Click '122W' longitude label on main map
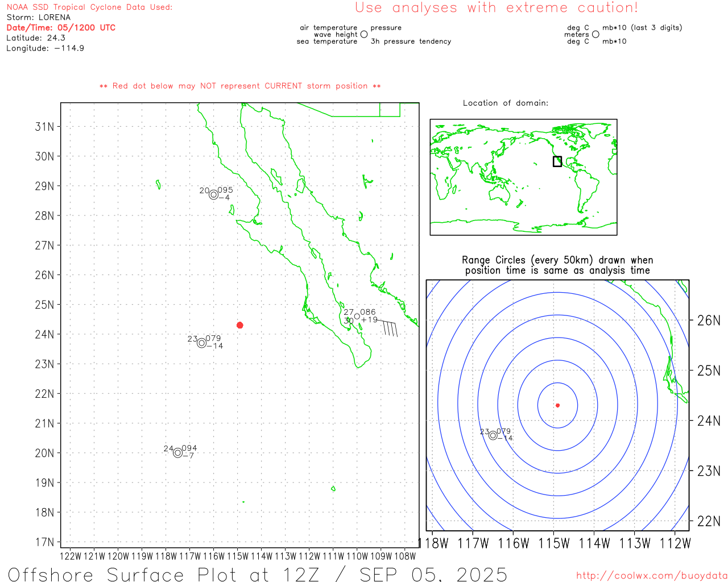Screen dimensions: 728x582 click(71, 556)
